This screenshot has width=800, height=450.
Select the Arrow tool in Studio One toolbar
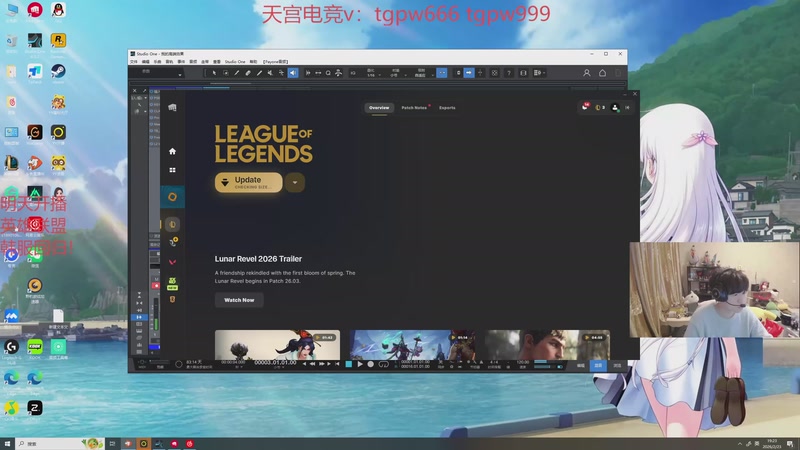pyautogui.click(x=214, y=73)
